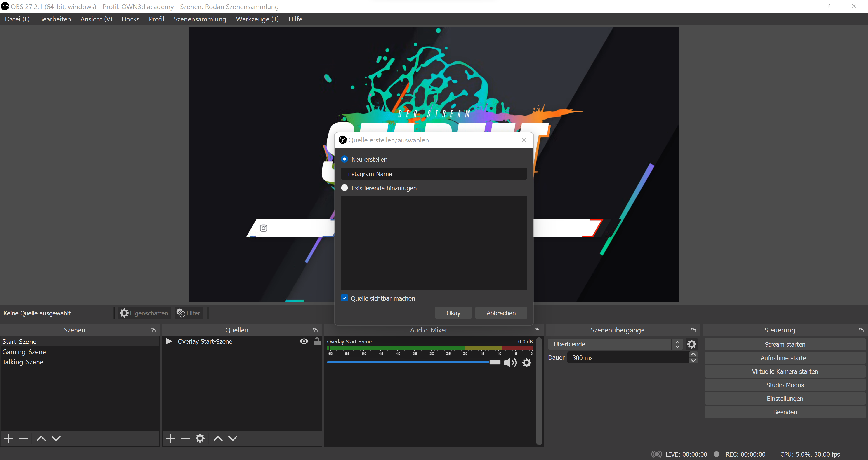
Task: Open audio mixer gear settings icon
Action: 527,362
